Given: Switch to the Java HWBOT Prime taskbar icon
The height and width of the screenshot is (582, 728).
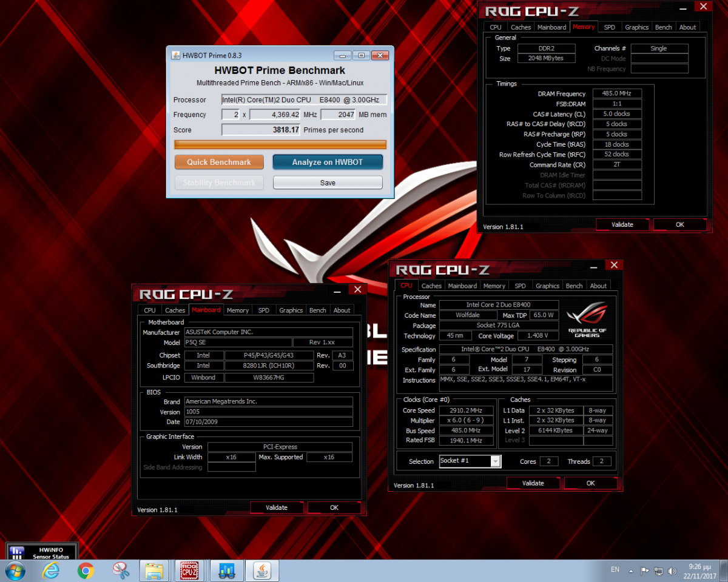Looking at the screenshot, I should point(263,570).
